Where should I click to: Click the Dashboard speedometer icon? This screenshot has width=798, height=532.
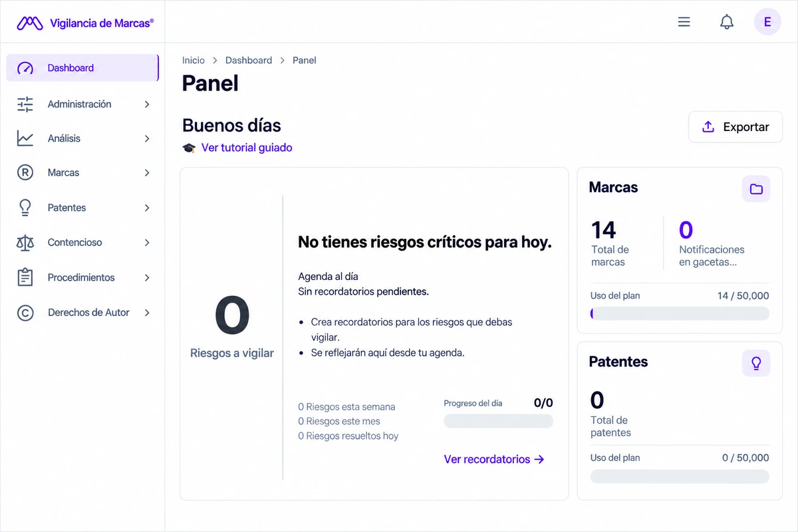point(25,68)
